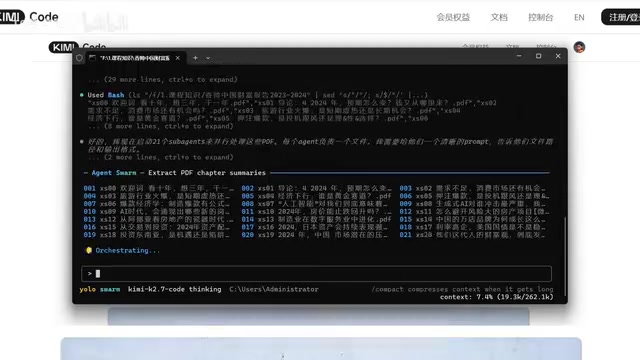Screen dimensions: 640x360
Task: Close the terminal window
Action: tap(558, 56)
